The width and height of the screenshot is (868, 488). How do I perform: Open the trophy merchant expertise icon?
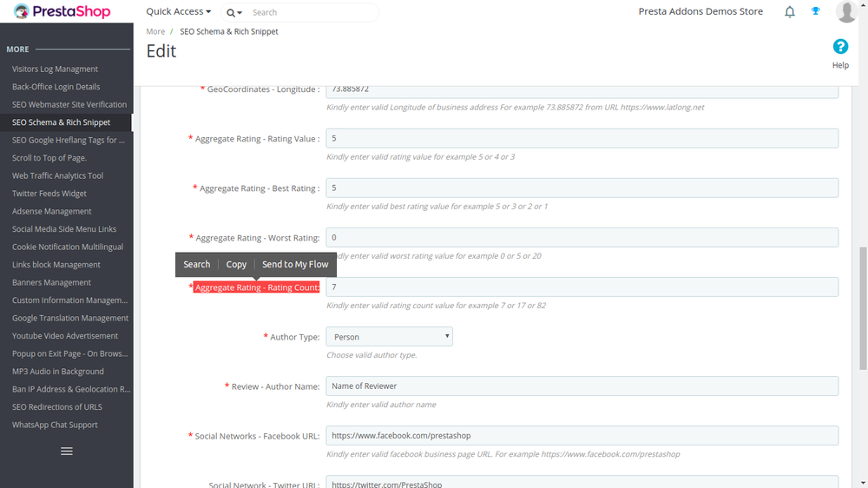click(815, 11)
